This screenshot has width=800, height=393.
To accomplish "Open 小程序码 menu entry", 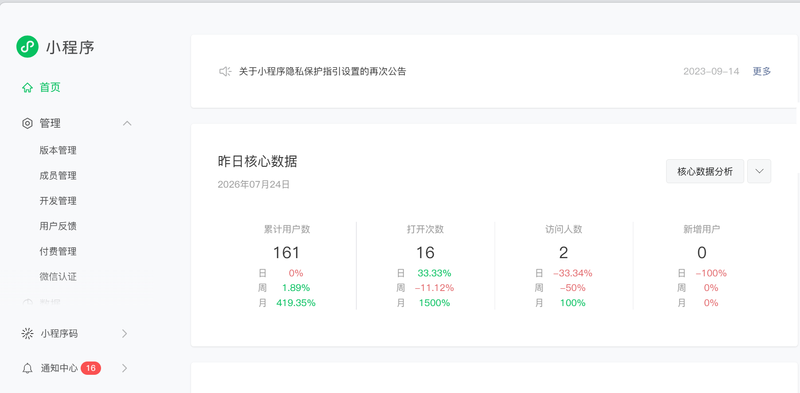I will [x=59, y=334].
